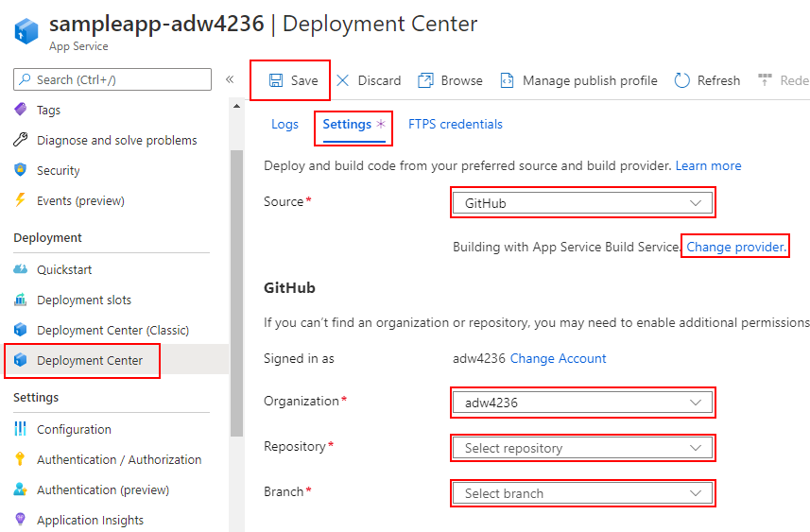Screen dimensions: 810x532
Task: Click the Change Account link
Action: (558, 358)
